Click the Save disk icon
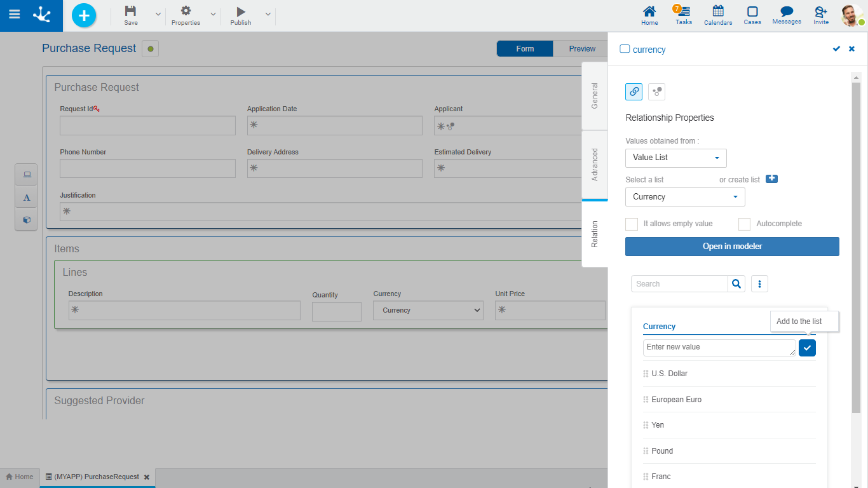868x488 pixels. tap(130, 11)
